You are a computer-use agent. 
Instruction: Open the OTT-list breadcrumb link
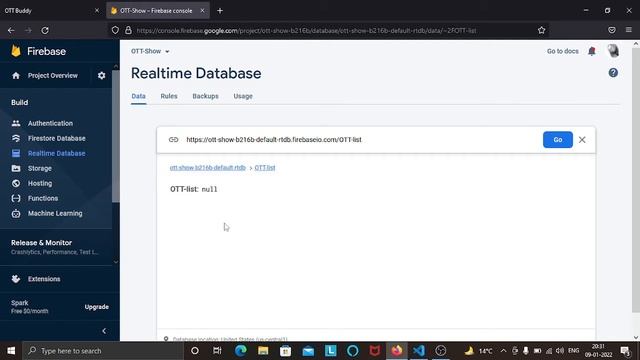pos(265,168)
